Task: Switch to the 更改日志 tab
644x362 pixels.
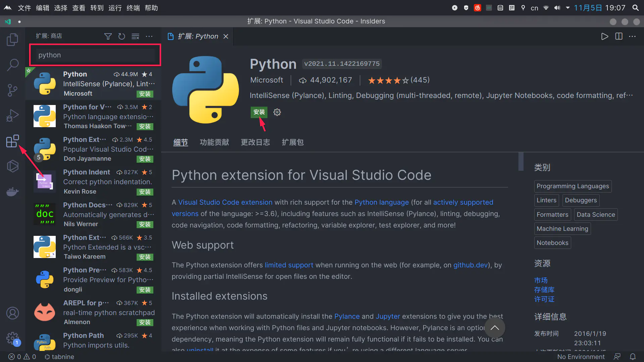Action: [255, 142]
